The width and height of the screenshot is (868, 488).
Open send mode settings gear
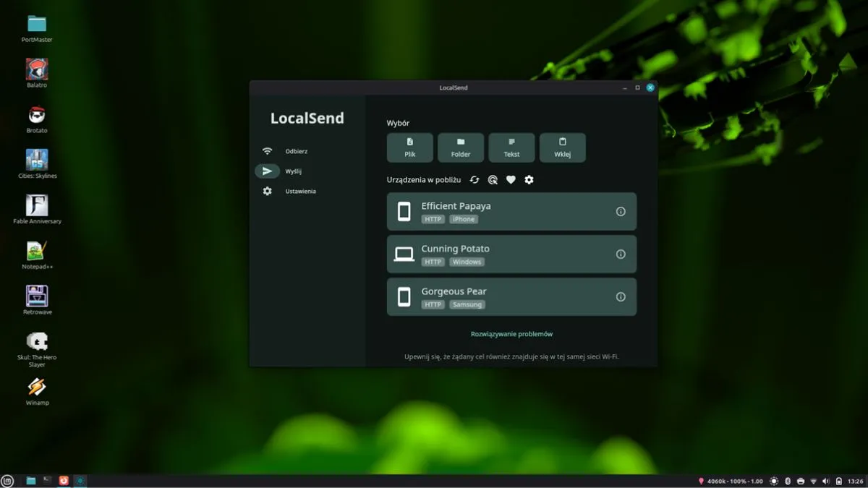pyautogui.click(x=529, y=180)
